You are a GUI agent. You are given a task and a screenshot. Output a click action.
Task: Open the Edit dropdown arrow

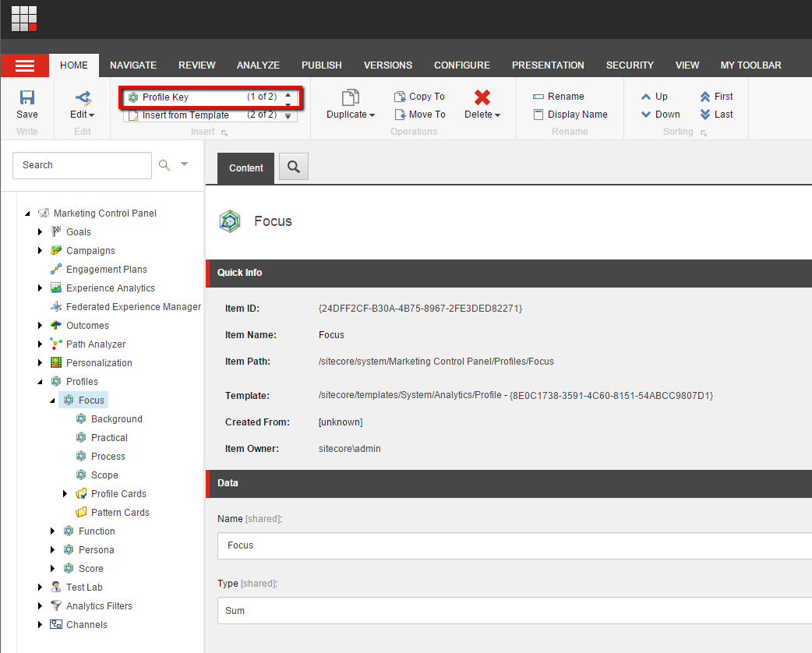92,115
